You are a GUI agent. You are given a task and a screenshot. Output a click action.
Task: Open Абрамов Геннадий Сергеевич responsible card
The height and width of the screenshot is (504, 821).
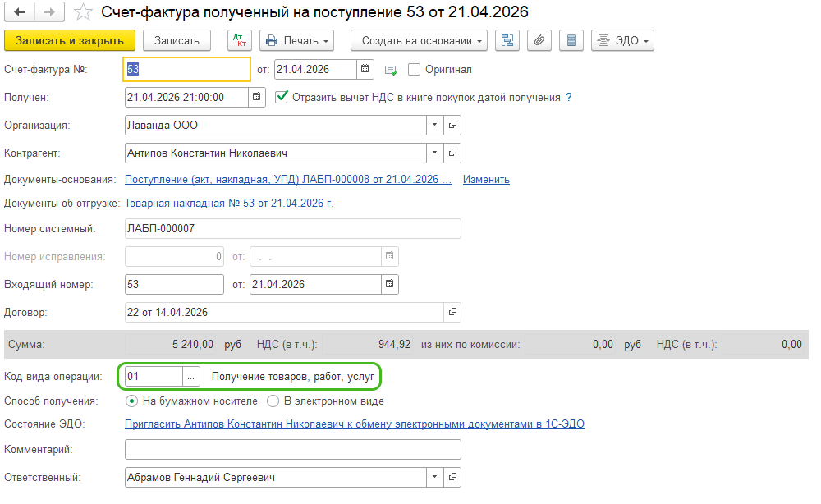[x=452, y=477]
